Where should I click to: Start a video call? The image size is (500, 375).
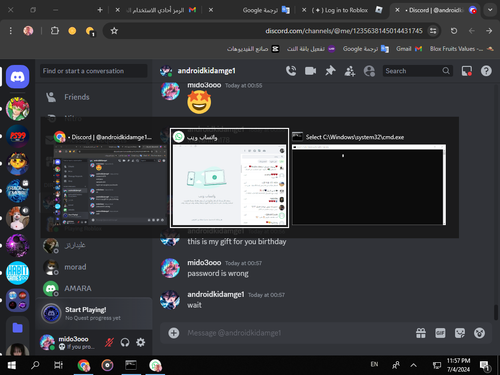pyautogui.click(x=310, y=71)
